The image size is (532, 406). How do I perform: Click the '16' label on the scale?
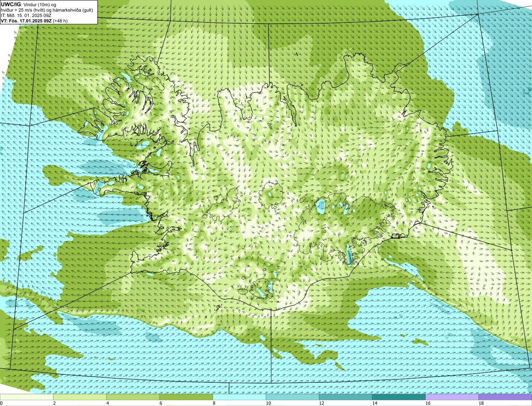pyautogui.click(x=428, y=403)
